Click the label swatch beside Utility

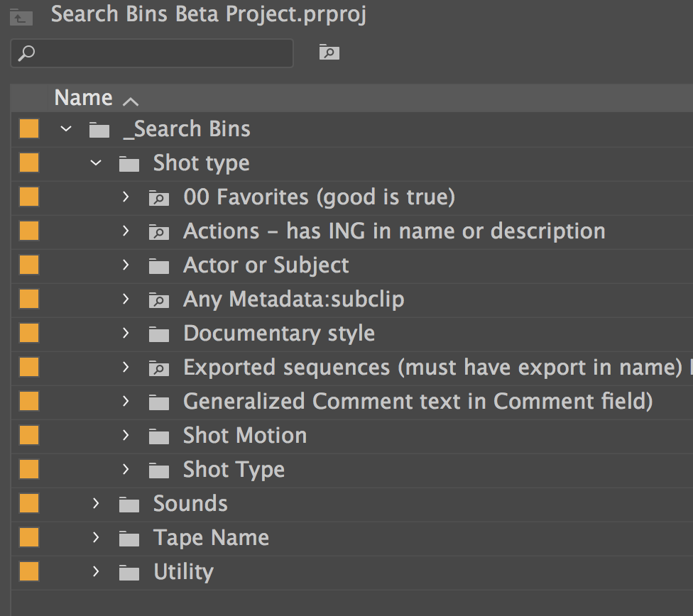(29, 571)
